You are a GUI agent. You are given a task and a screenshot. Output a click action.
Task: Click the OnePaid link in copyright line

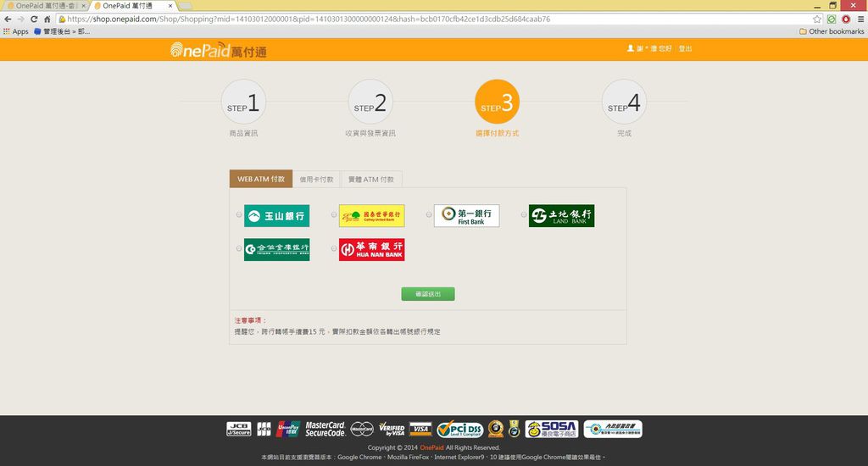(431, 447)
